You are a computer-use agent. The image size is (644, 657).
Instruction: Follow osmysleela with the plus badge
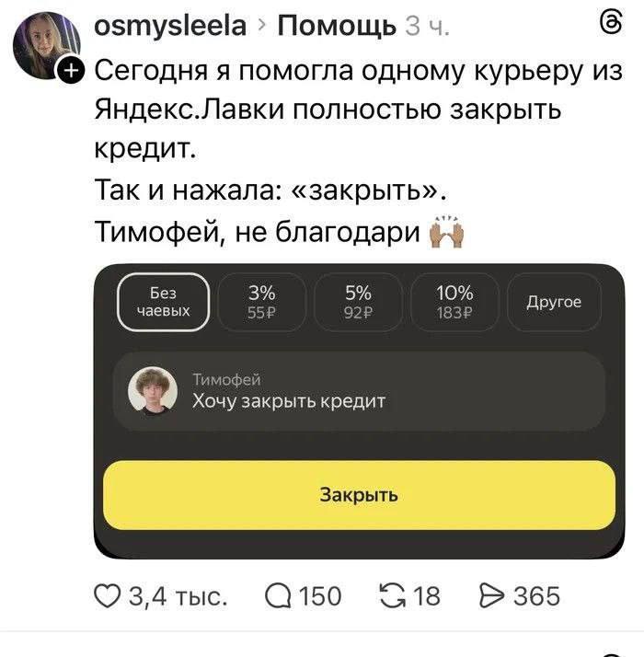(x=71, y=71)
